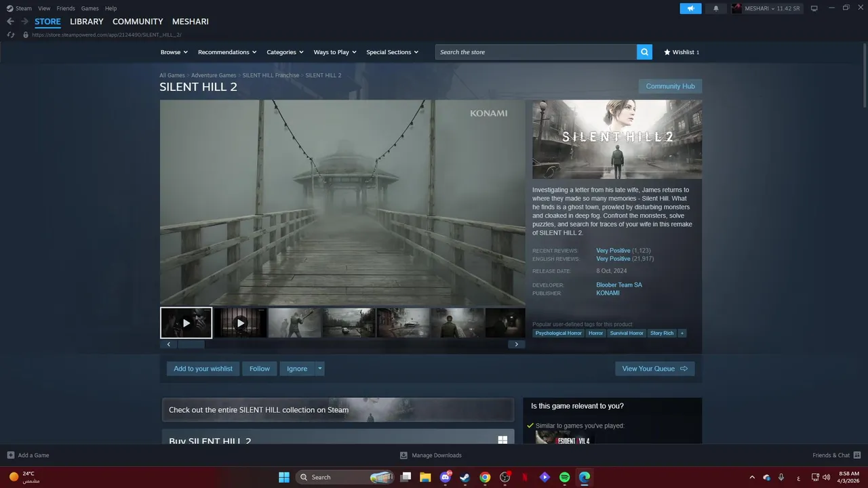
Task: Expand the Recommendations dropdown
Action: click(227, 52)
